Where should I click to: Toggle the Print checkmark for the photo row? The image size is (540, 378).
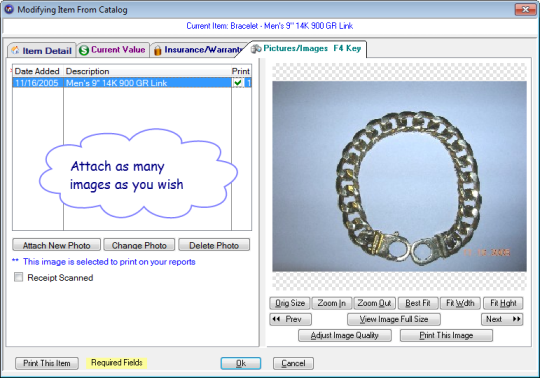click(238, 83)
